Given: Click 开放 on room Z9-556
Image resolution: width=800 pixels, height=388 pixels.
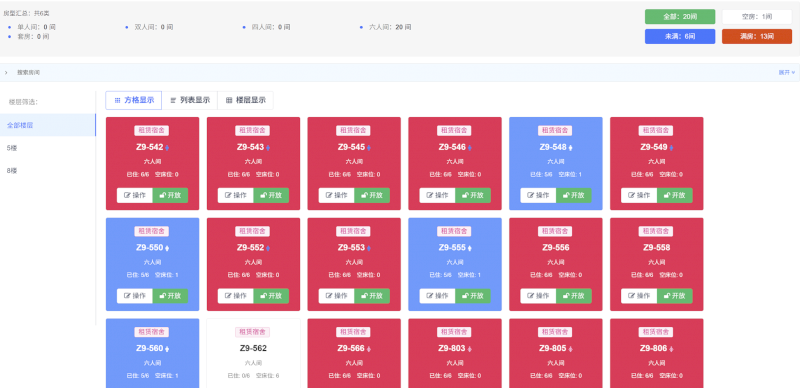Looking at the screenshot, I should [x=574, y=296].
